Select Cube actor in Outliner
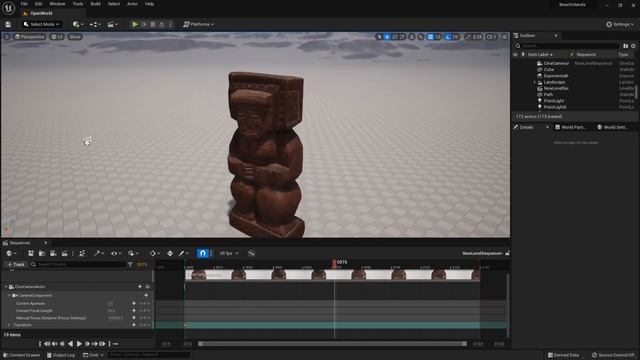 [x=549, y=69]
